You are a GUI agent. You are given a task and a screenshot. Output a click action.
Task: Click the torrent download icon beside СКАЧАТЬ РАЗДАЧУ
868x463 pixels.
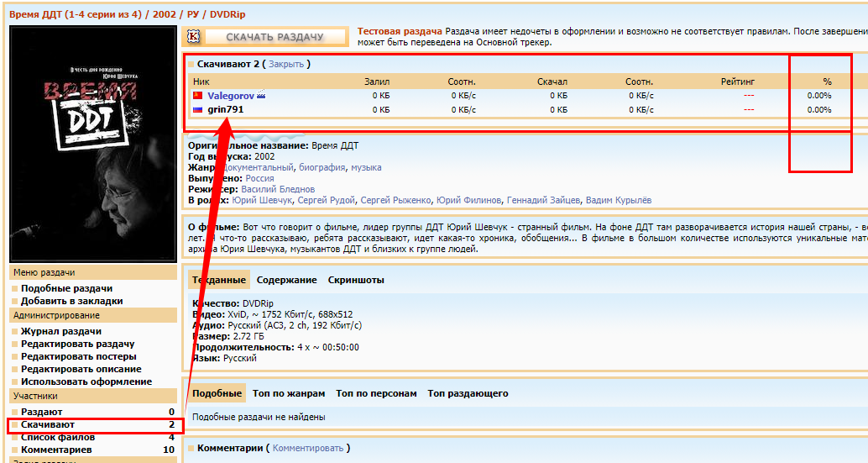pos(194,37)
